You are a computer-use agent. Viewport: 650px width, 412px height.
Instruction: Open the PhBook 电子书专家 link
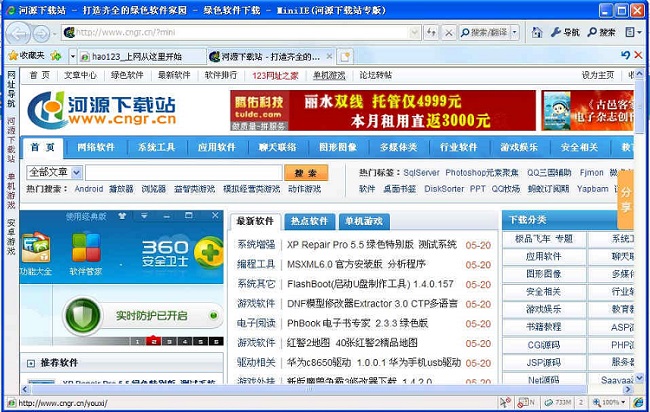[x=357, y=323]
